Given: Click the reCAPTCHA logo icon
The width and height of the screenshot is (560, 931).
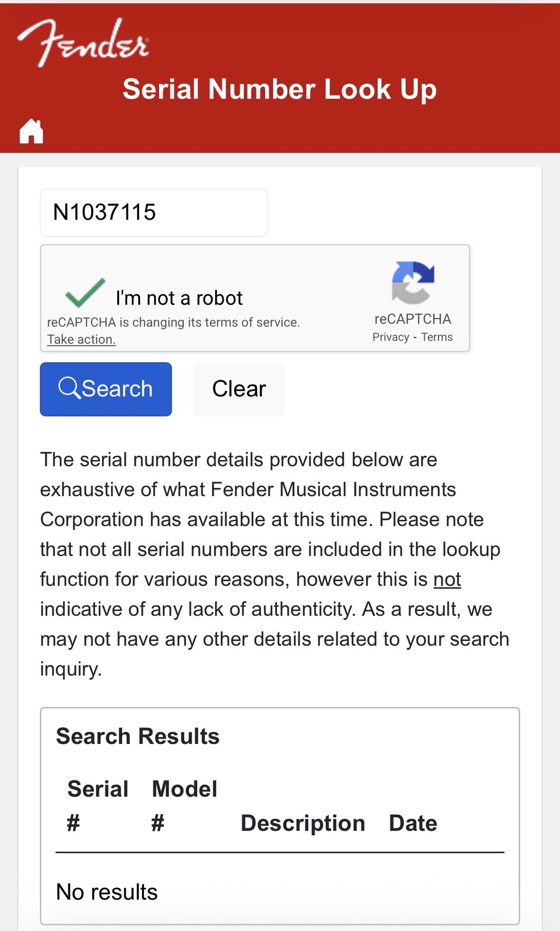Looking at the screenshot, I should [413, 282].
